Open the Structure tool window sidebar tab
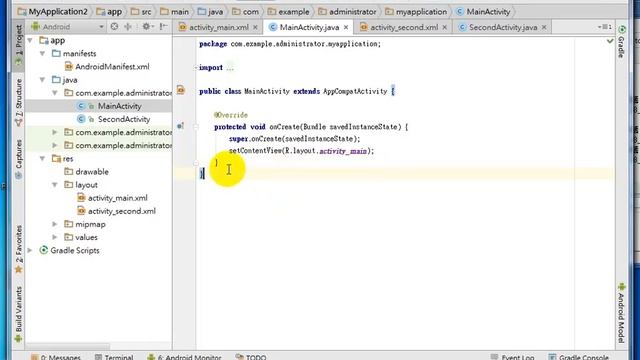This screenshot has height=360, width=640. point(19,102)
